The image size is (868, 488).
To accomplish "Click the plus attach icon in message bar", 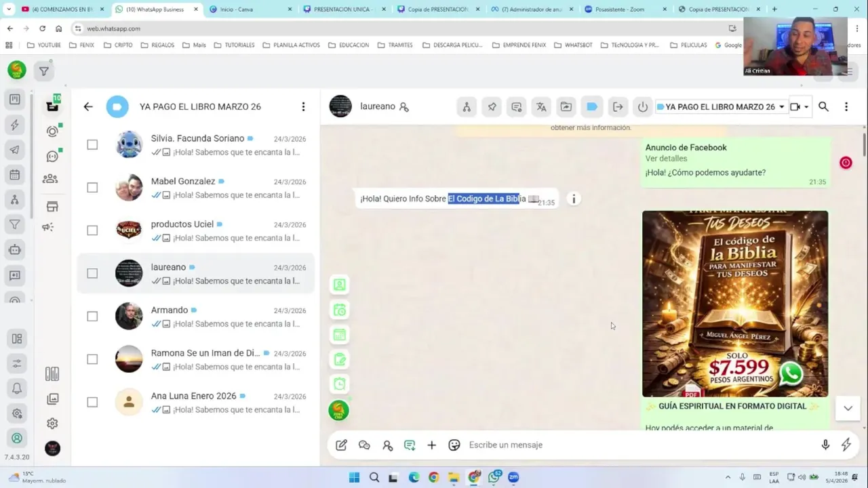I will [x=431, y=445].
